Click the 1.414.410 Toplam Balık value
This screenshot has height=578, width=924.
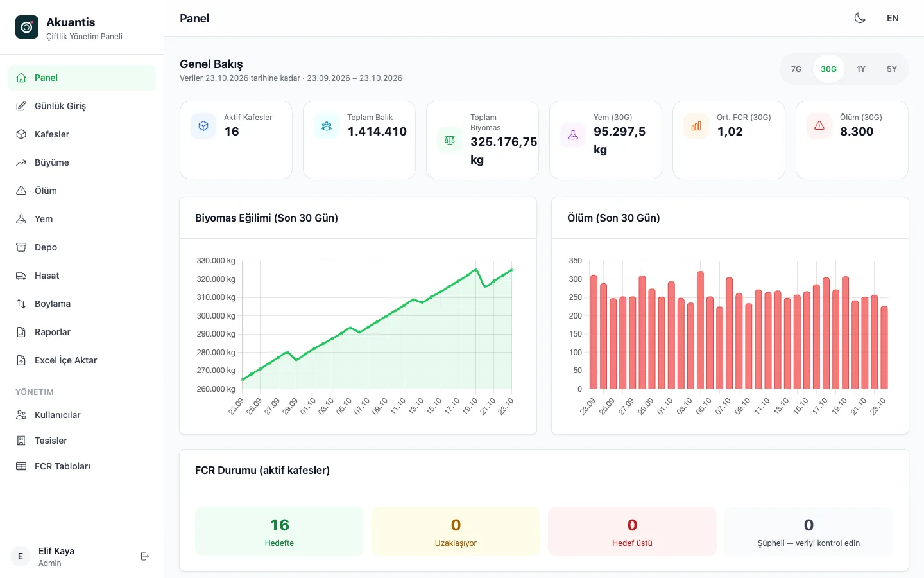pyautogui.click(x=377, y=132)
